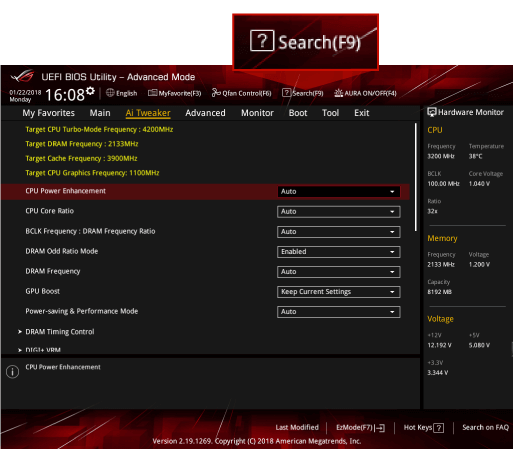Select Target Cache Frequency : 3900MHz text

tap(81, 158)
